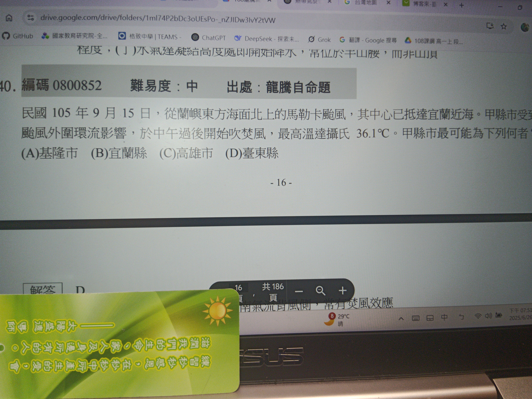Click the 解答 answer label box

[43, 289]
